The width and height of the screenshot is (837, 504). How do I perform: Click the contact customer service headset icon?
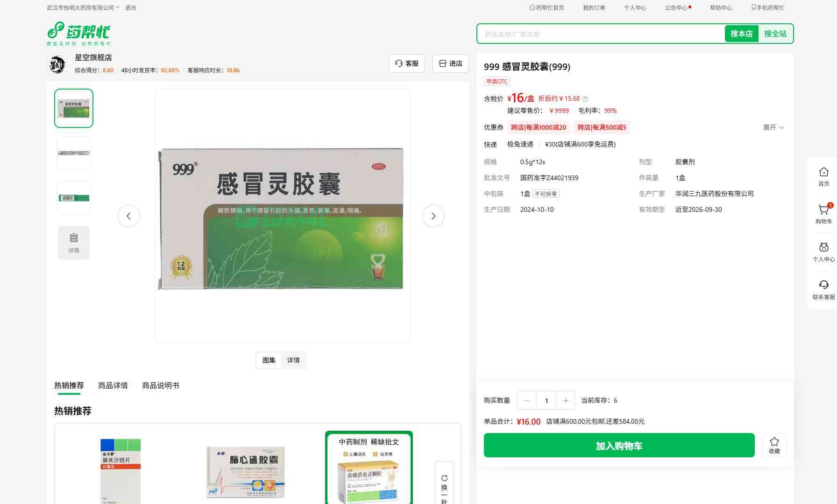pyautogui.click(x=823, y=285)
